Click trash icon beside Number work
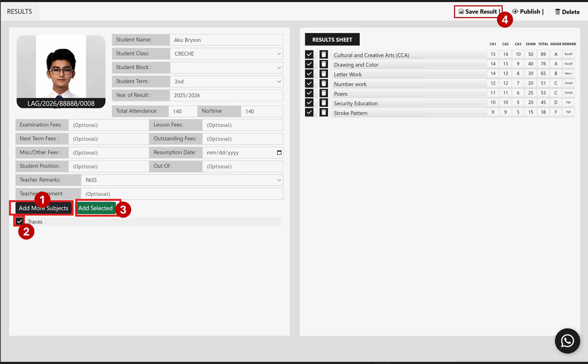Image resolution: width=588 pixels, height=364 pixels. pos(324,83)
